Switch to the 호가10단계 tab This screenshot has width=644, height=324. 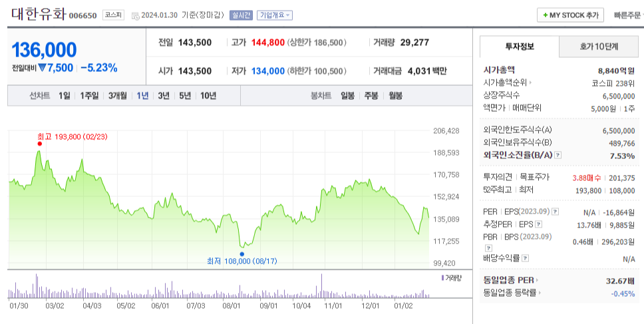coord(598,47)
